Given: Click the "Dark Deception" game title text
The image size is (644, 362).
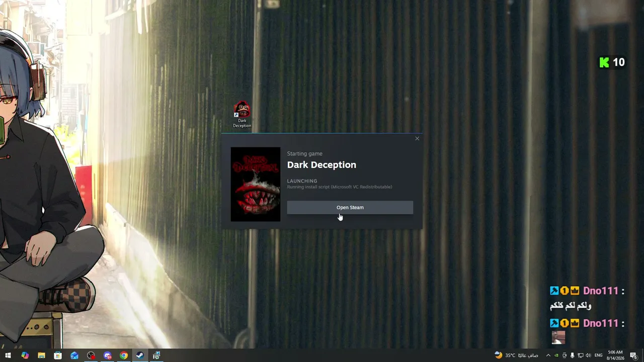Looking at the screenshot, I should click(x=321, y=165).
